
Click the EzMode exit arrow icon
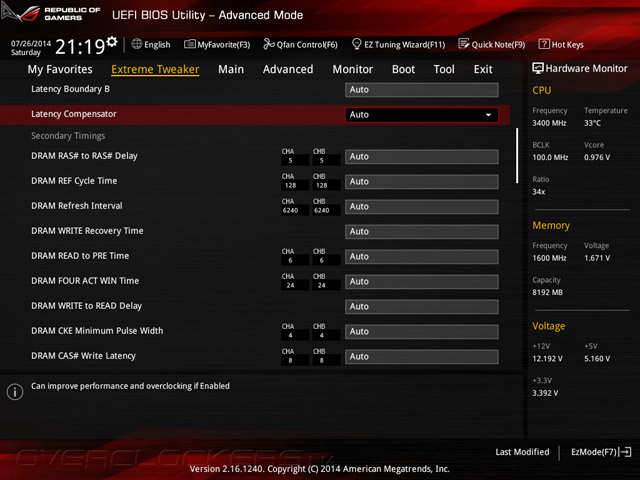coord(625,452)
